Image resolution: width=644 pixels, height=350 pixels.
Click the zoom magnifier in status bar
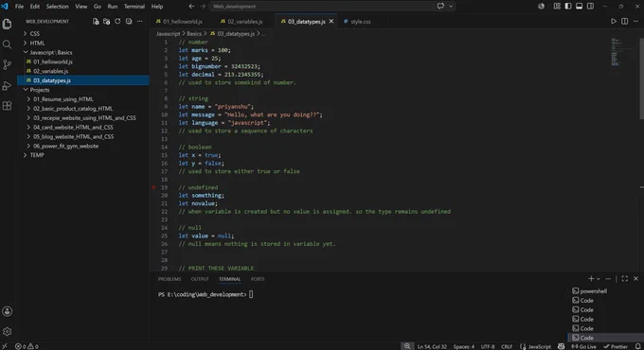tap(406, 346)
